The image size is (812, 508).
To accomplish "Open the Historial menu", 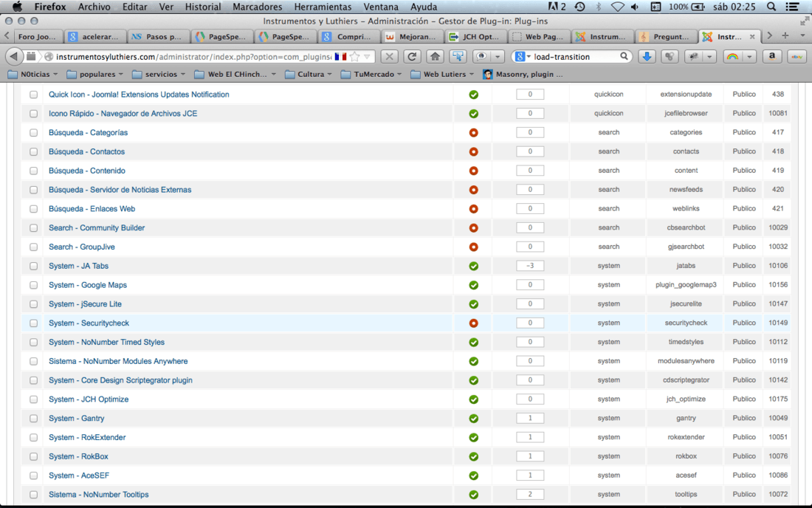I will point(203,7).
